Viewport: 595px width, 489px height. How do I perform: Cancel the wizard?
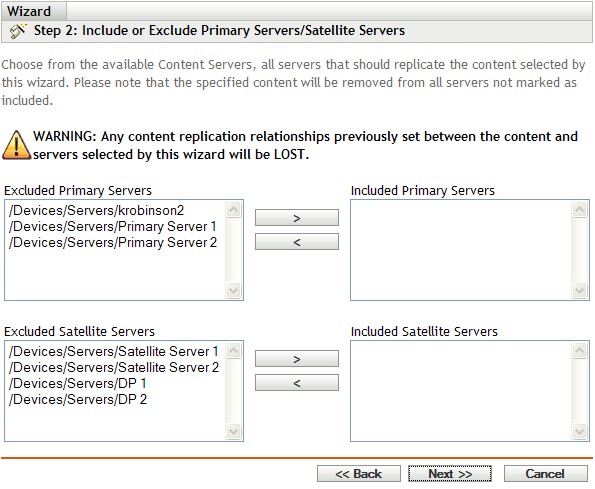(545, 474)
